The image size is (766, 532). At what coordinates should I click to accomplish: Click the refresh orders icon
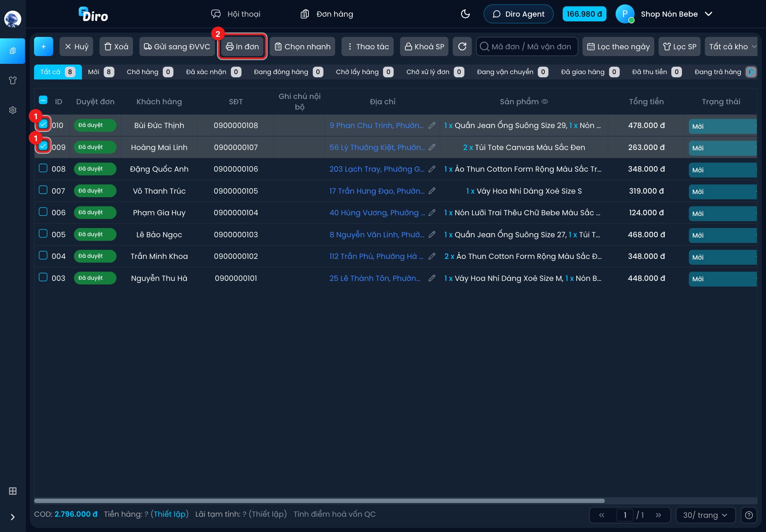[462, 46]
